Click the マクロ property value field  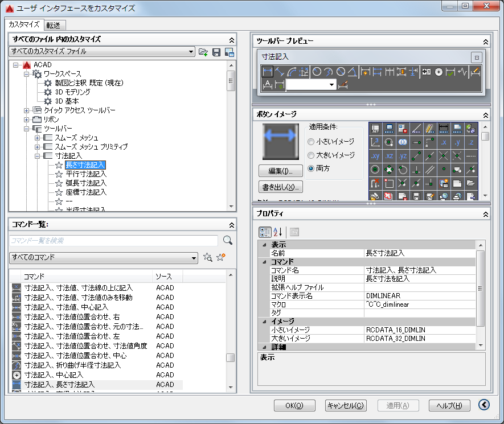point(420,304)
